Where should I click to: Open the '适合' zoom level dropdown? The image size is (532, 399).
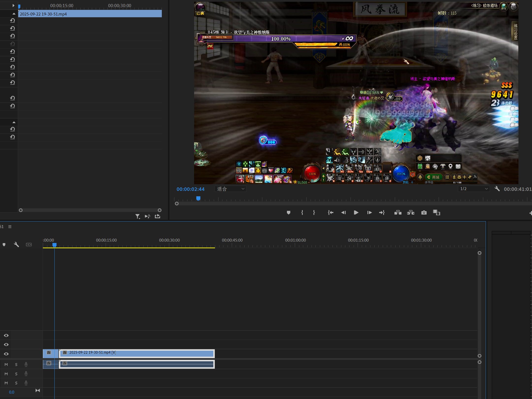click(231, 189)
